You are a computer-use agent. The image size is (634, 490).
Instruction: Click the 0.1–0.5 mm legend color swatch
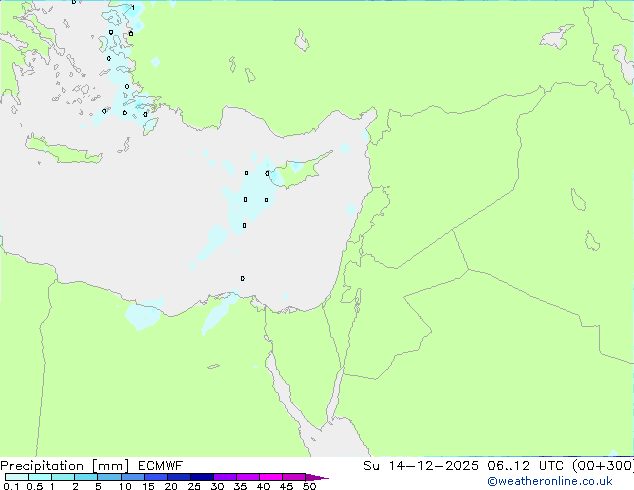point(17,477)
